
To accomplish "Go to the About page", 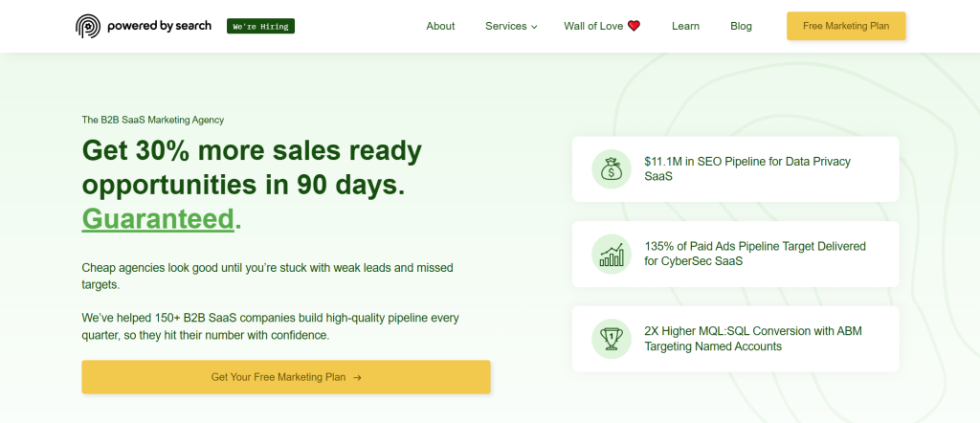I will tap(440, 26).
